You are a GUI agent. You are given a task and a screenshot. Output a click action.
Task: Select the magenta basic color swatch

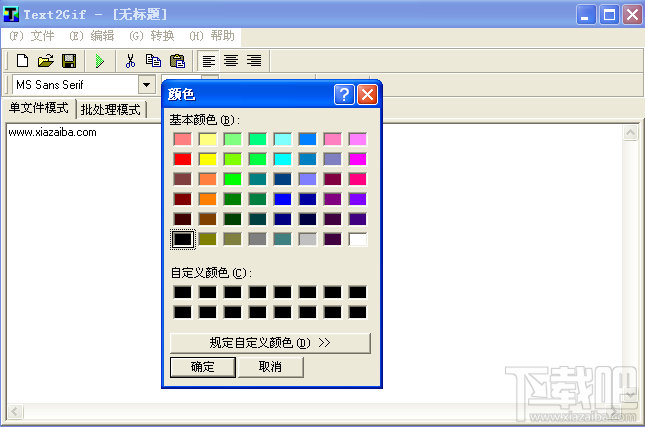coord(357,159)
